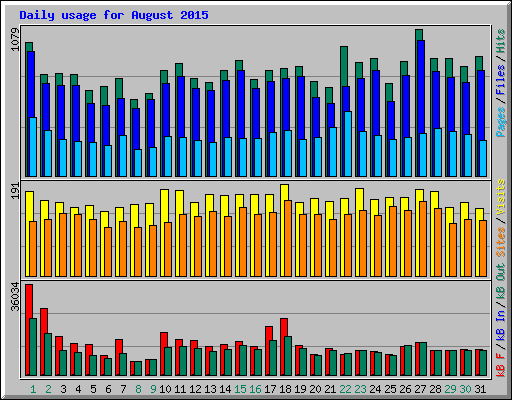Click day label 2 on the x-axis
This screenshot has height=400, width=512.
[48, 389]
